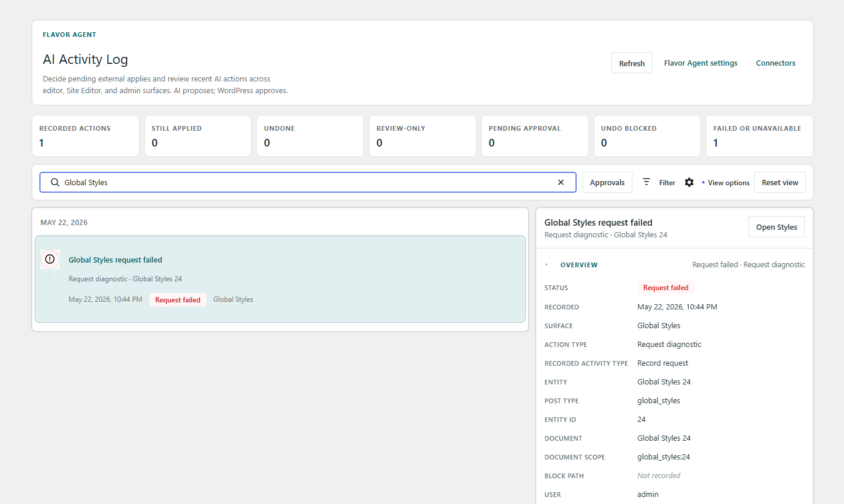The height and width of the screenshot is (504, 844).
Task: Click Post Type value global_styles
Action: 659,400
